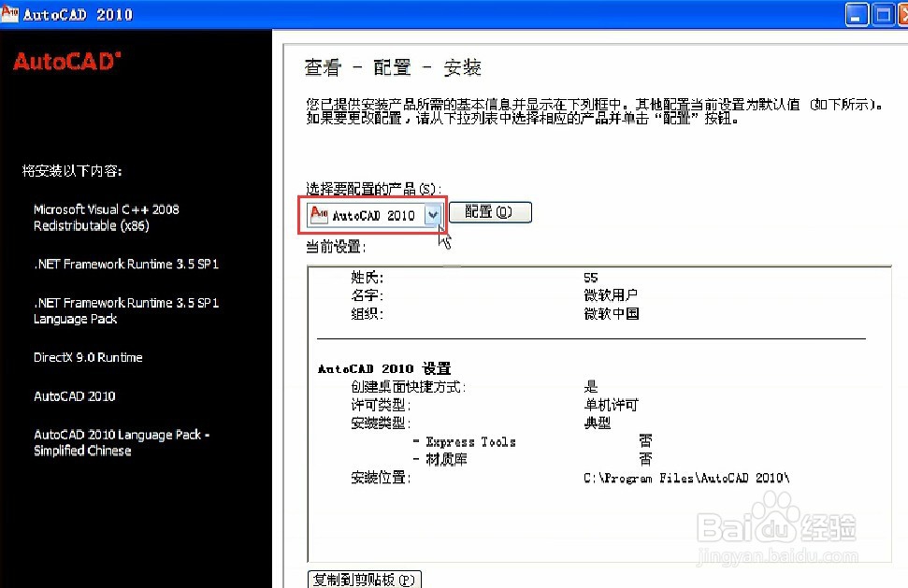Image resolution: width=908 pixels, height=588 pixels.
Task: Click the 创建桌面快捷方式 value 是
Action: pyautogui.click(x=591, y=387)
